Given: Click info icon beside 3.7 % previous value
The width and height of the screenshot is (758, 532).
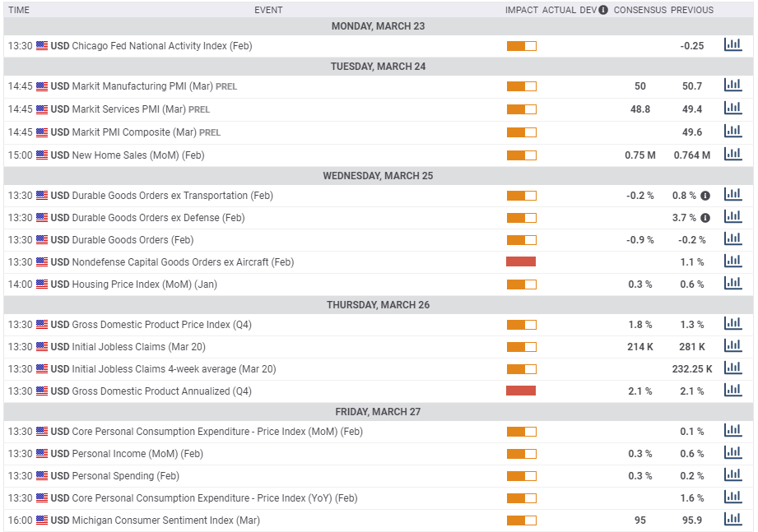Looking at the screenshot, I should (705, 218).
